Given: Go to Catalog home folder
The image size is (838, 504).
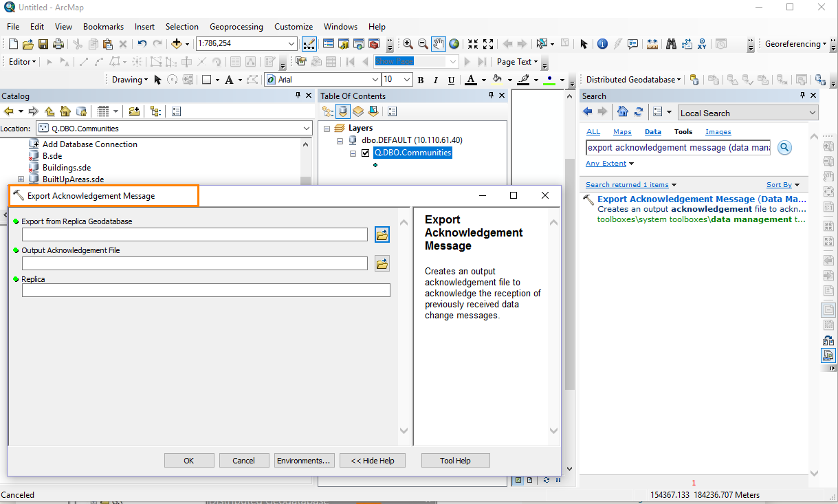Looking at the screenshot, I should 65,111.
